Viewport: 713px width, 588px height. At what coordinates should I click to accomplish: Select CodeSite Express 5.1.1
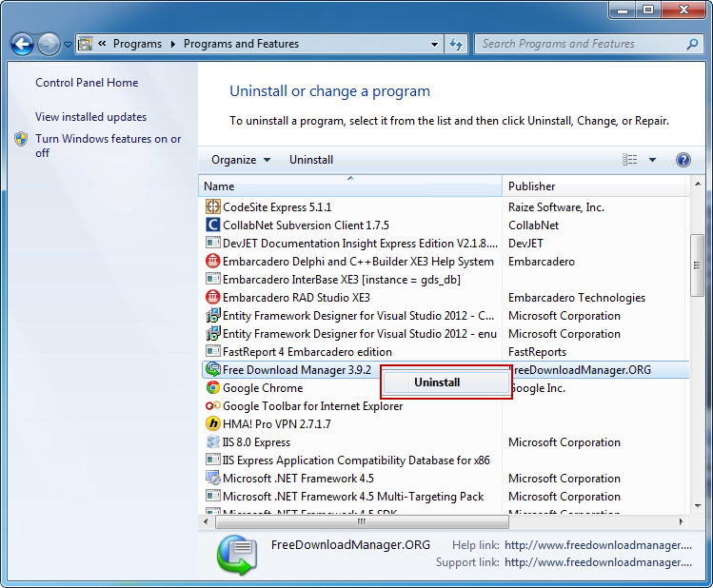[277, 207]
